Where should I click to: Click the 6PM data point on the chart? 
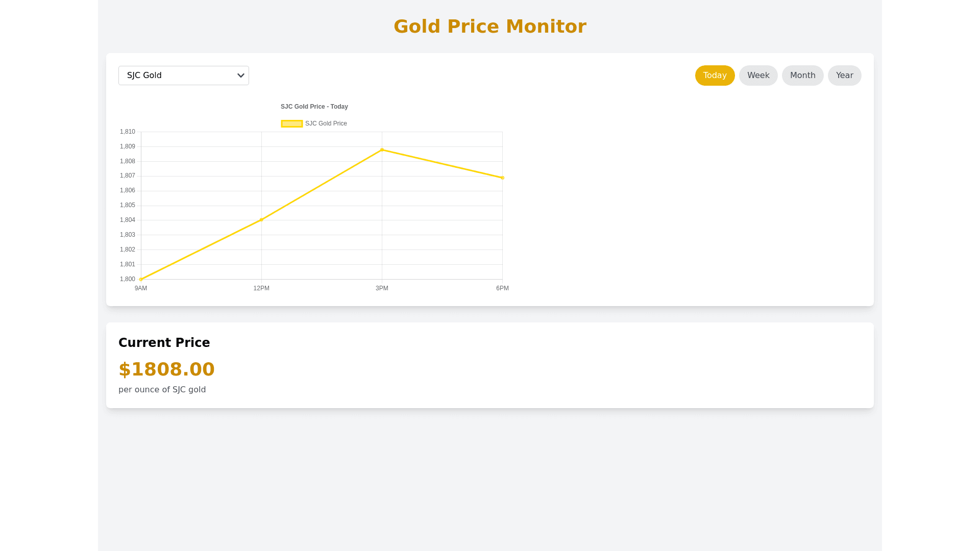(x=502, y=178)
